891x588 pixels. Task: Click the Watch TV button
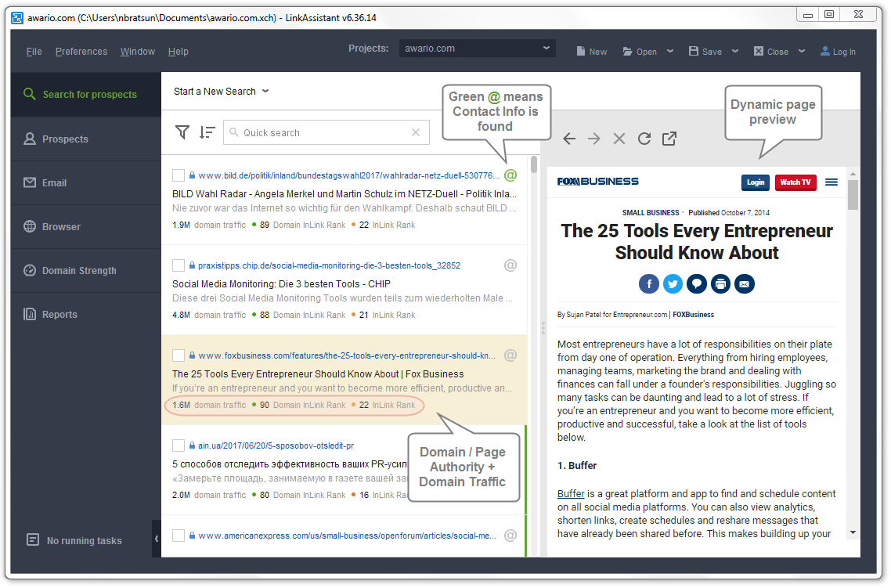[x=795, y=182]
